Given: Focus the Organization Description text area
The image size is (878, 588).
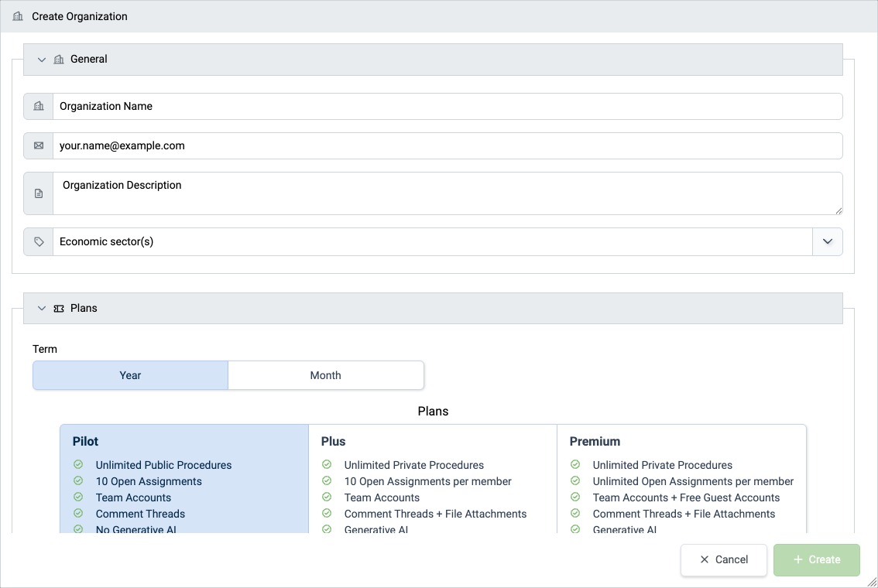Looking at the screenshot, I should [448, 193].
